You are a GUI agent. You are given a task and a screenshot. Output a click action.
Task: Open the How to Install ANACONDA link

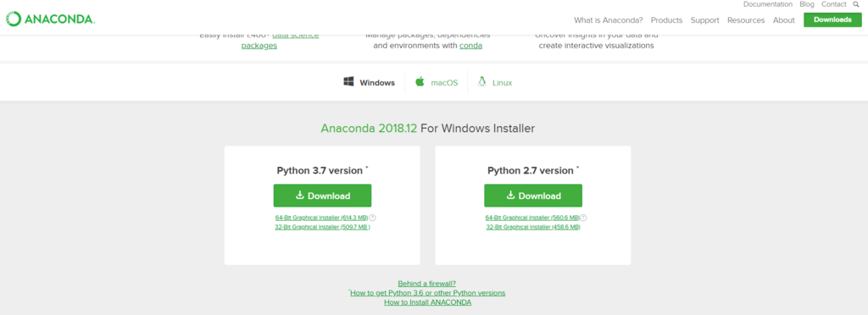coord(428,302)
